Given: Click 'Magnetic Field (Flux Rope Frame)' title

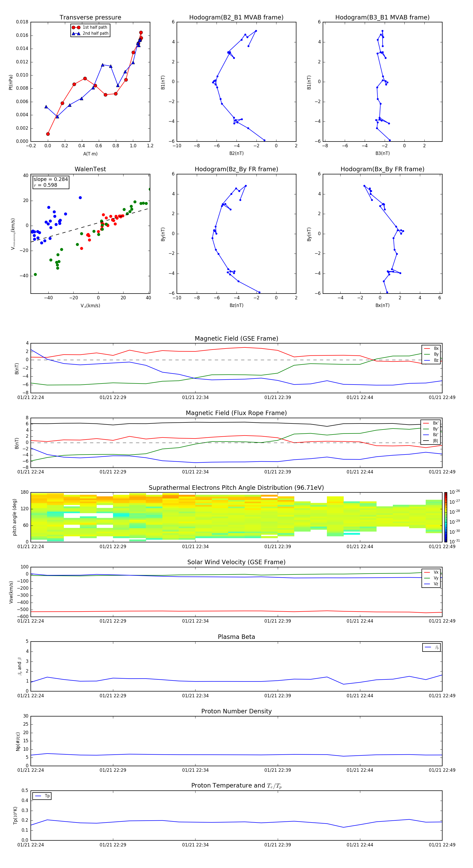Looking at the screenshot, I should (x=236, y=413).
